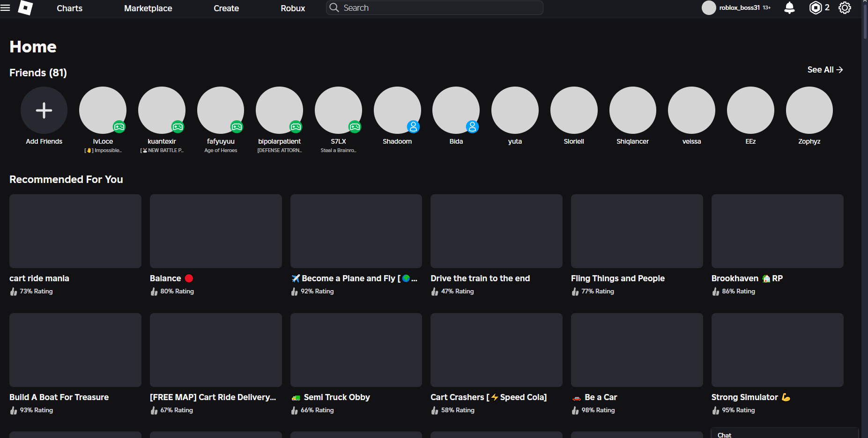Click the Fling Things and People title
868x438 pixels.
(618, 278)
